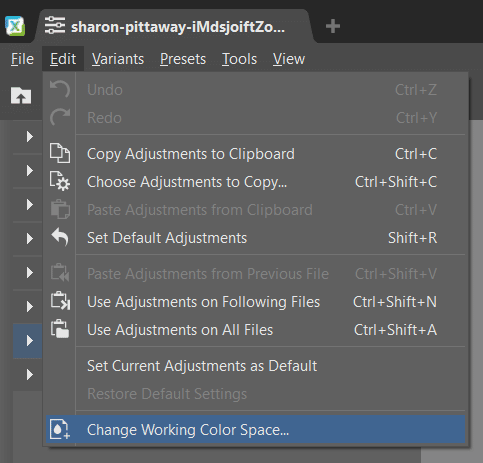Viewport: 483px width, 463px height.
Task: Select Set Default Adjustments
Action: [x=256, y=238]
